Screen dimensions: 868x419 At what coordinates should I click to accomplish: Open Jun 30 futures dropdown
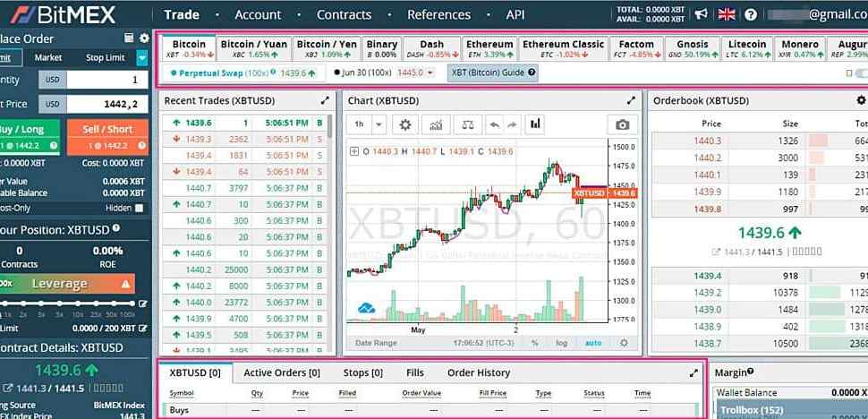[430, 73]
